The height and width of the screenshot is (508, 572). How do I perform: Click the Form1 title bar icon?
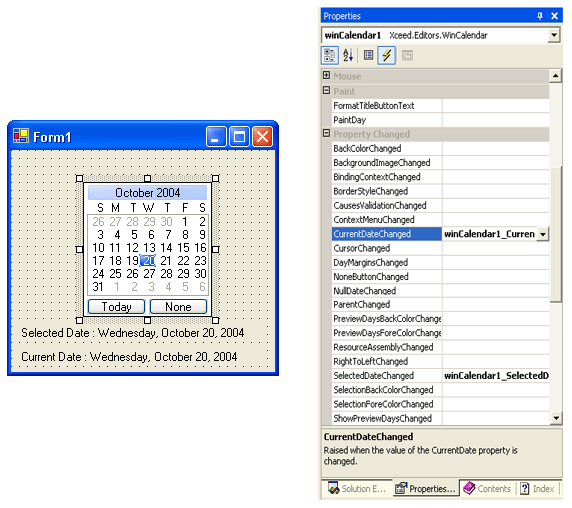point(21,136)
